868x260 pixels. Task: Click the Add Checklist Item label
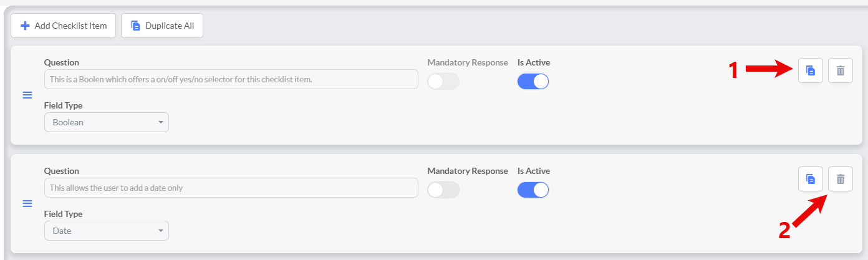tap(70, 26)
